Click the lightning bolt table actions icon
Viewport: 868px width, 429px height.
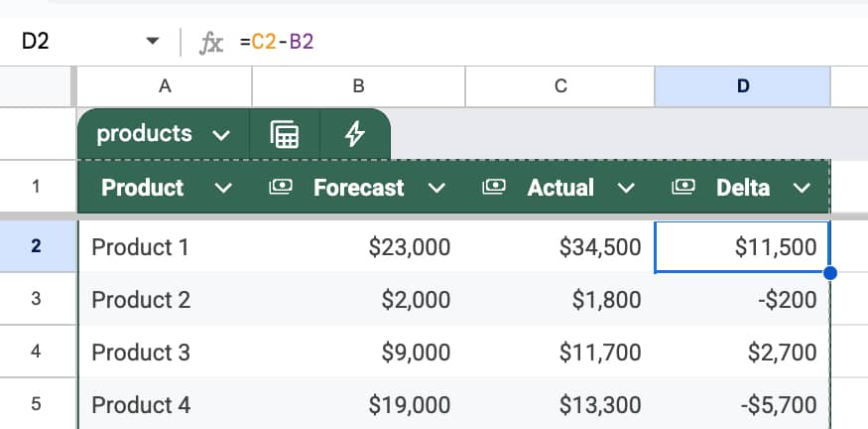354,135
